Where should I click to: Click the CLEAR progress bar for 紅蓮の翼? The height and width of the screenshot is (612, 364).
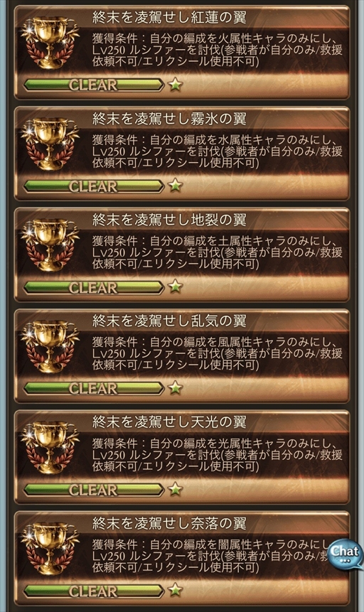coord(94,85)
